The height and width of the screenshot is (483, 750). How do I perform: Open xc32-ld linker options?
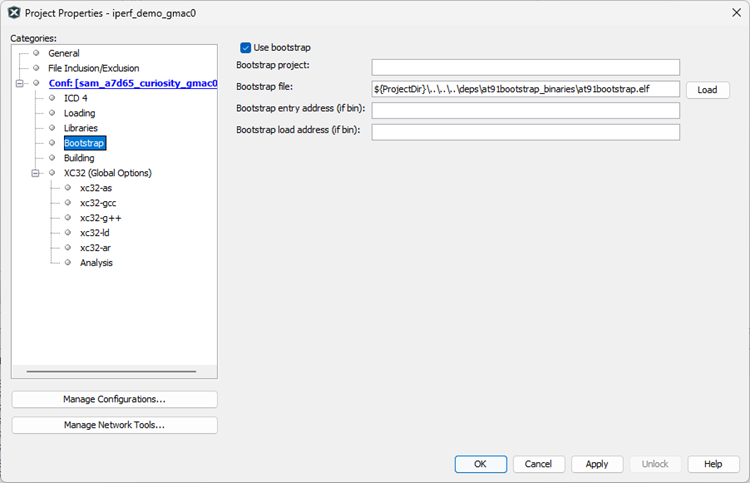point(94,233)
